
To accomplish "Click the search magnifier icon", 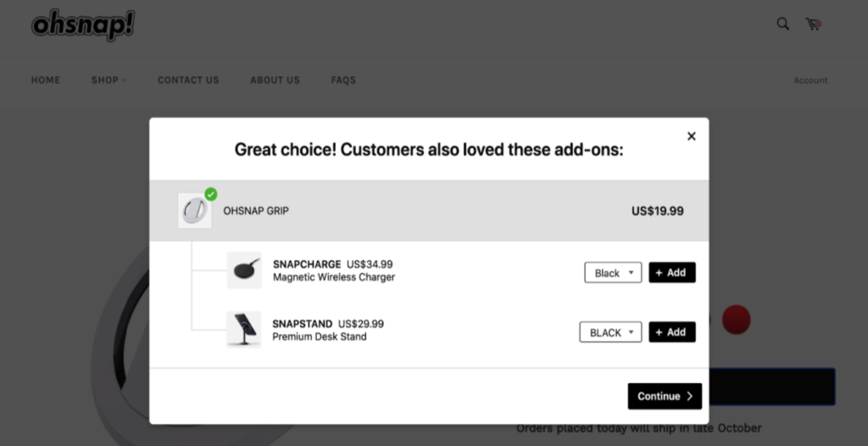I will click(782, 24).
